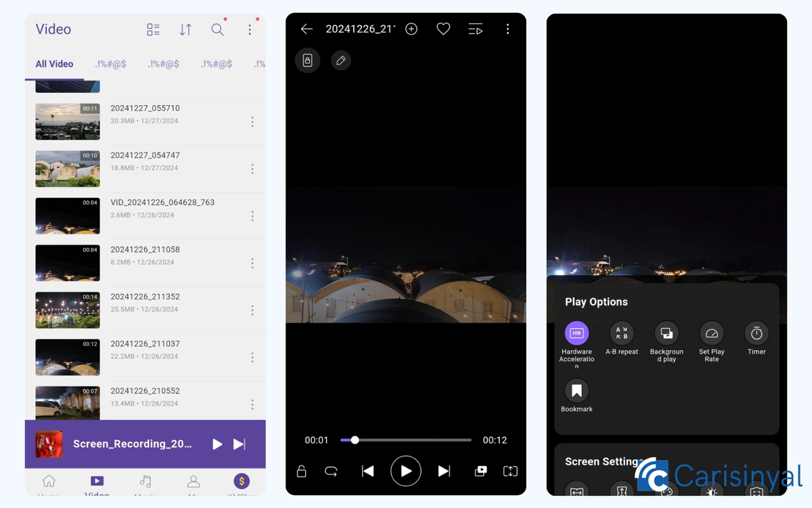Open the player three-dot options menu
This screenshot has width=812, height=508.
pyautogui.click(x=507, y=29)
